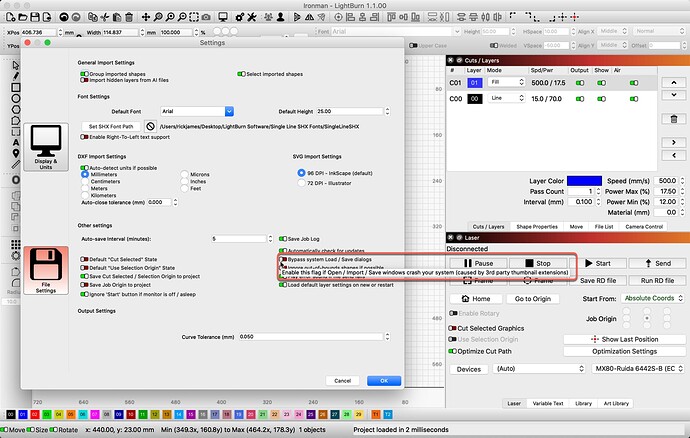The width and height of the screenshot is (690, 438).
Task: Click the Delete trash icon in the toolbar
Action: [129, 17]
